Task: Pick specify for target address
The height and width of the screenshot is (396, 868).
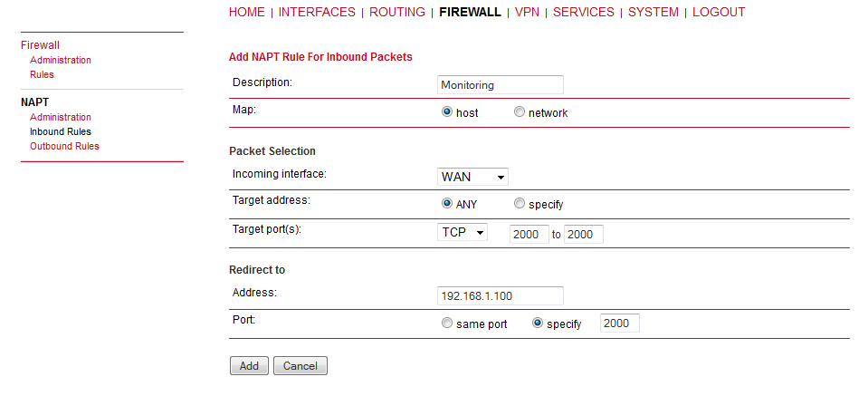Action: click(520, 203)
